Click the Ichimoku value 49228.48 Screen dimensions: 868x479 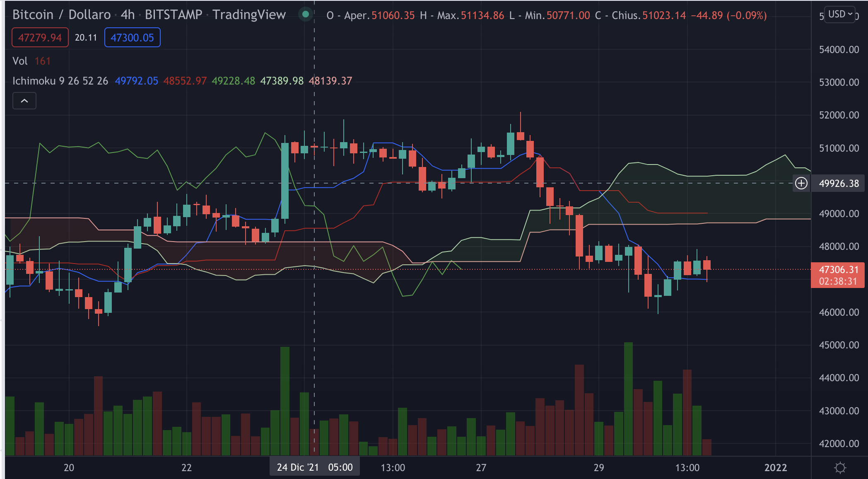pyautogui.click(x=234, y=81)
